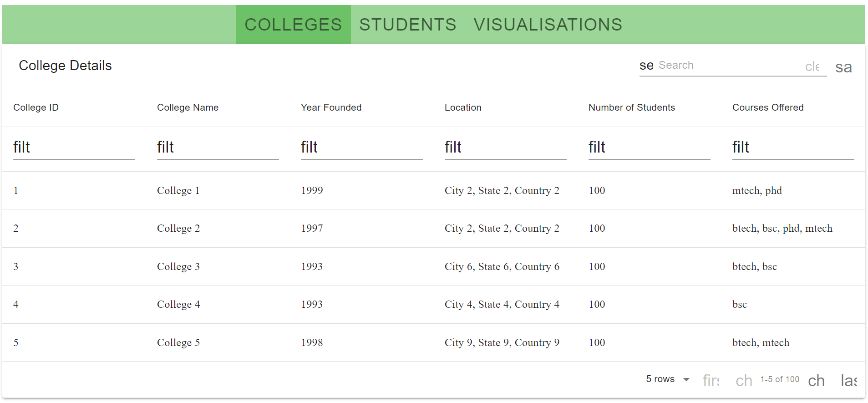Focus the Search text field
The image size is (868, 403).
coord(728,66)
